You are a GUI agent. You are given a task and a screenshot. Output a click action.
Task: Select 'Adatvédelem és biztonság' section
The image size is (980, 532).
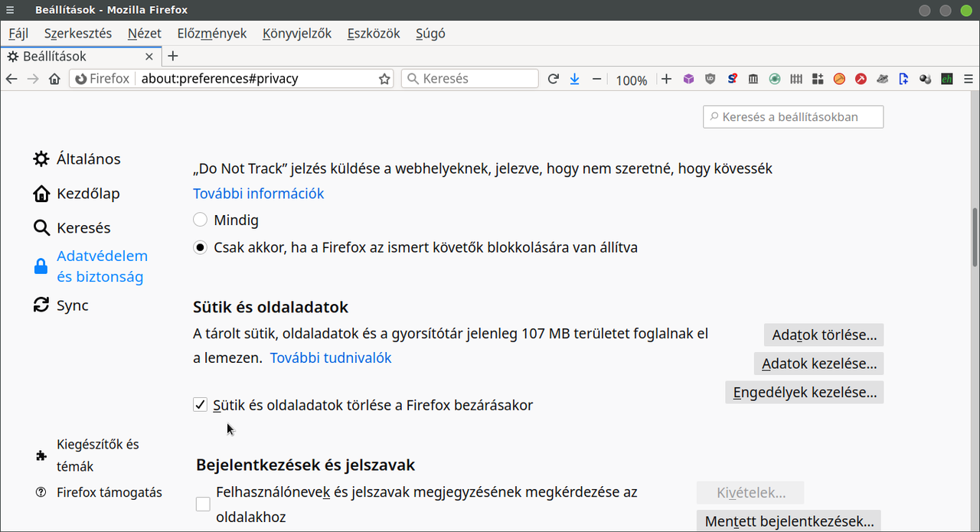click(x=90, y=266)
